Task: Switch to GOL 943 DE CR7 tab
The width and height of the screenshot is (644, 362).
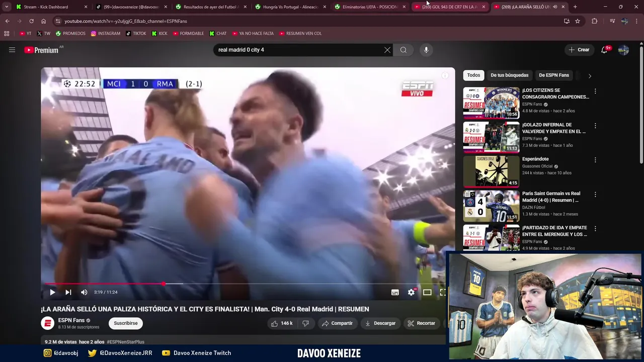Action: point(449,7)
